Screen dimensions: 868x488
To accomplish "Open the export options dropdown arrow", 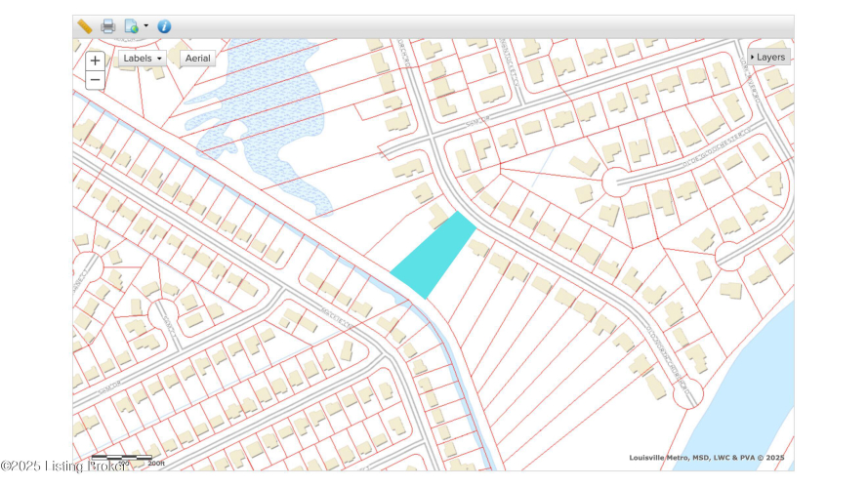I will point(146,25).
